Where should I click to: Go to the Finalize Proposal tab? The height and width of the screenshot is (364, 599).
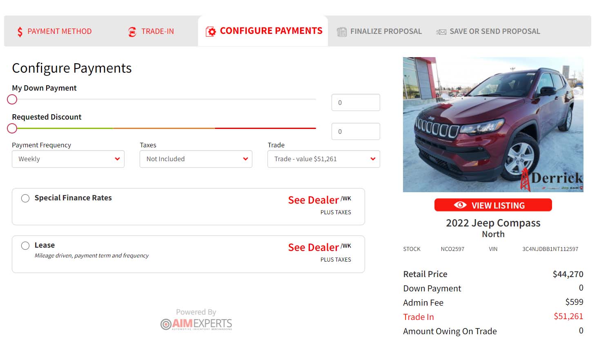[x=379, y=31]
